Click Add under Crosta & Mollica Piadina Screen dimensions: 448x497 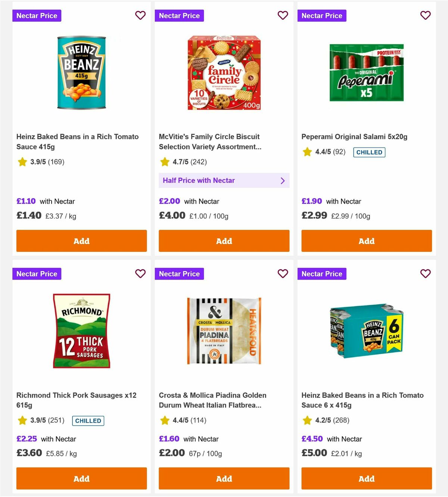pos(224,479)
